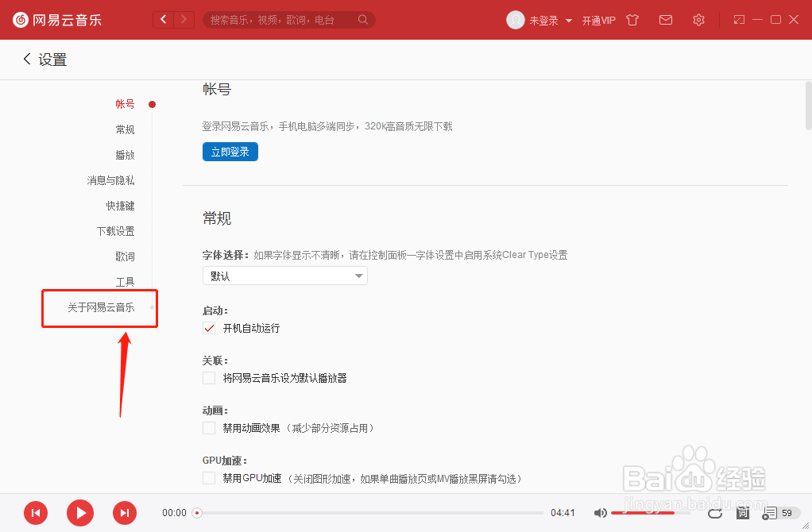The image size is (812, 532).
Task: Return from settings via back chevron
Action: click(x=28, y=59)
